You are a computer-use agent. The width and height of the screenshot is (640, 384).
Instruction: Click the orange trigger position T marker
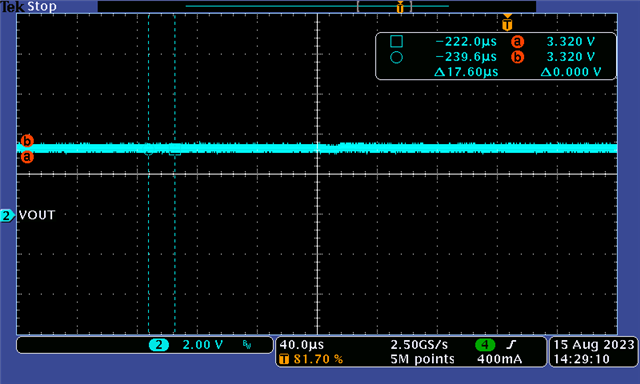pyautogui.click(x=507, y=24)
